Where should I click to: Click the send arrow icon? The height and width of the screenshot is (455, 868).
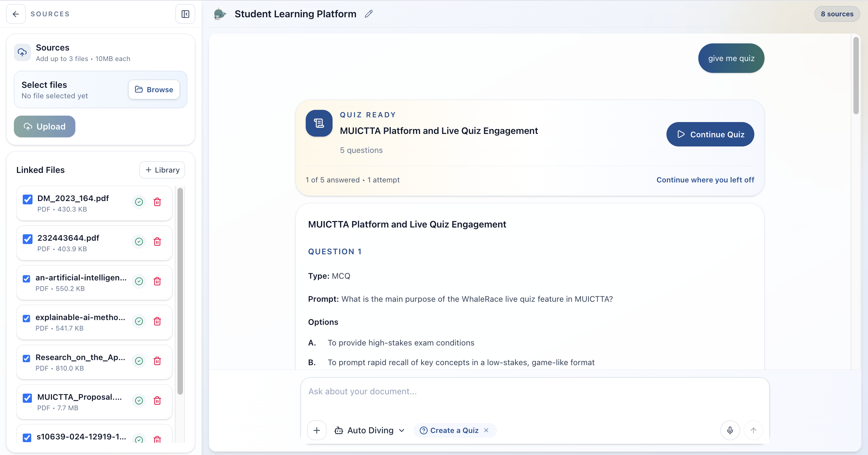(x=753, y=430)
